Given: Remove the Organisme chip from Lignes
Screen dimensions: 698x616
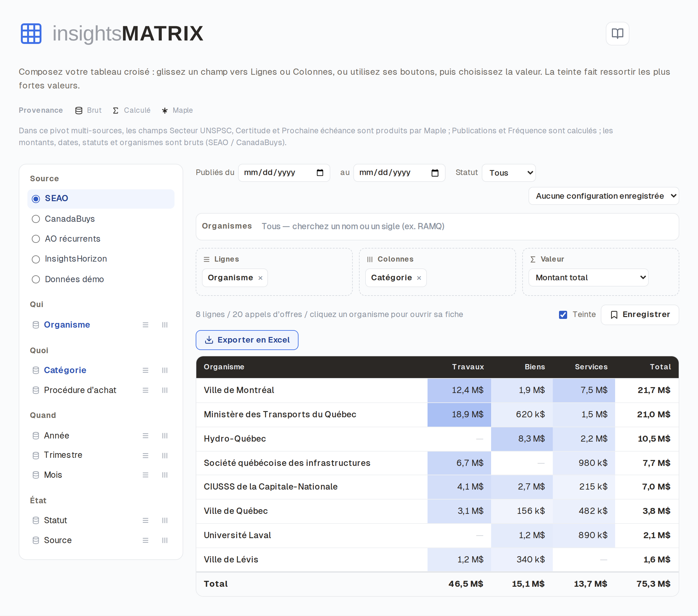Looking at the screenshot, I should [261, 278].
